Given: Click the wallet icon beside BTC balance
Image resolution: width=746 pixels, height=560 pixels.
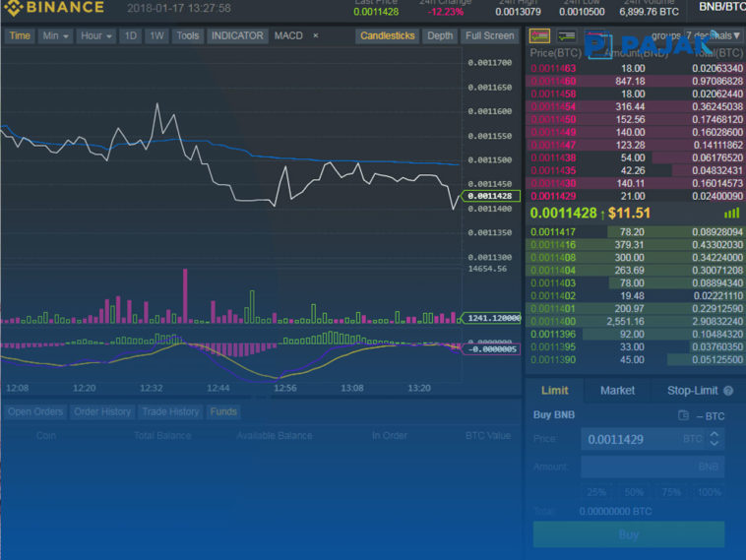Looking at the screenshot, I should (683, 415).
